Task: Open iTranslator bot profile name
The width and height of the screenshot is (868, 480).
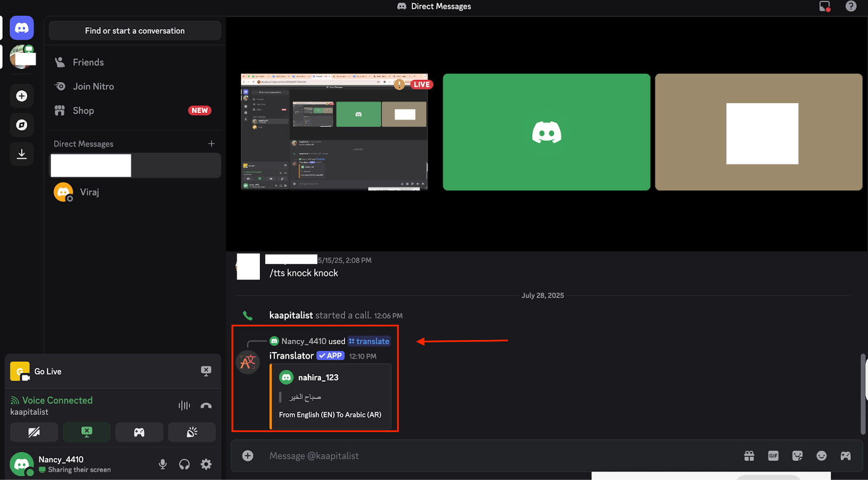Action: [292, 356]
